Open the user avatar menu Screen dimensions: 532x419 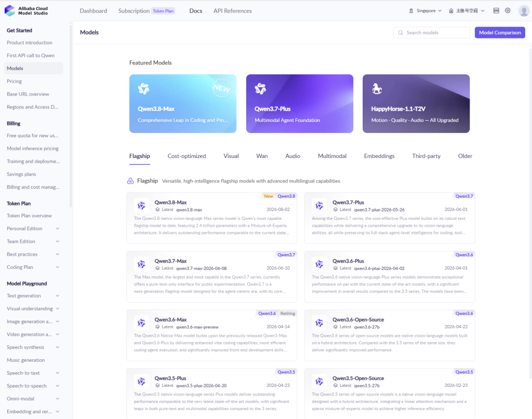click(524, 10)
